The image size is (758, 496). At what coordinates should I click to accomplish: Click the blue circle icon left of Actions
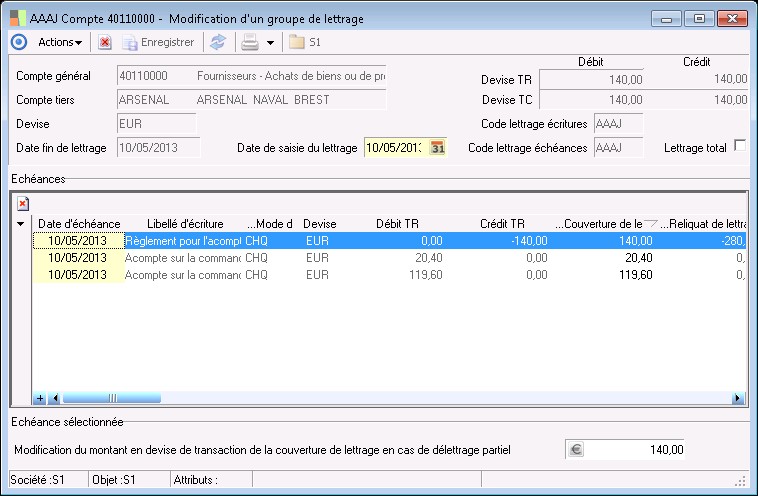coord(19,42)
